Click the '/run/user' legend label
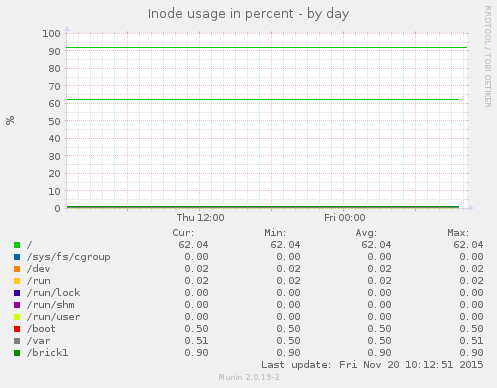 [x=54, y=317]
